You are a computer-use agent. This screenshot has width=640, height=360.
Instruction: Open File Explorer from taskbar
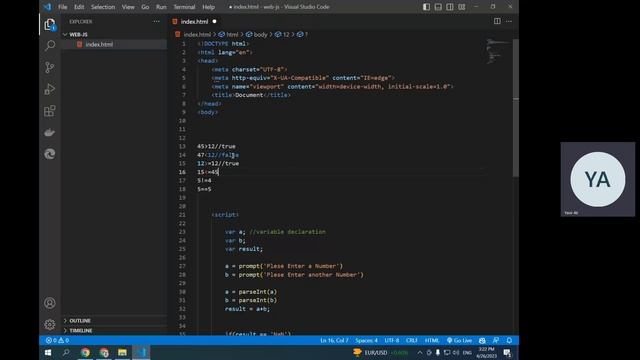pyautogui.click(x=122, y=353)
